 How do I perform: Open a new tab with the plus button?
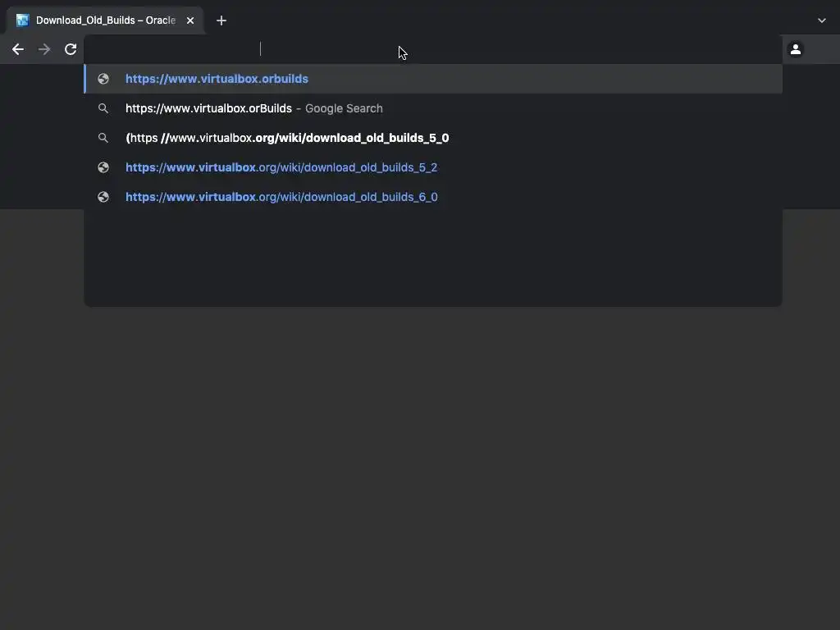[221, 21]
